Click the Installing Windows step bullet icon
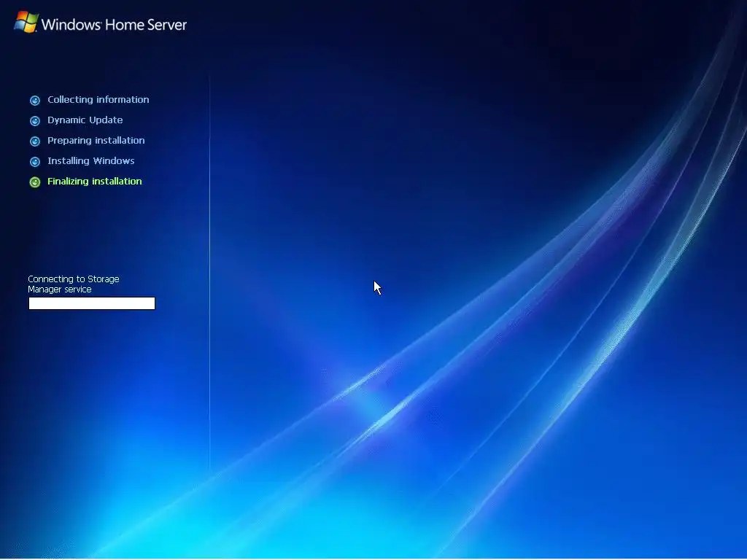 [35, 162]
